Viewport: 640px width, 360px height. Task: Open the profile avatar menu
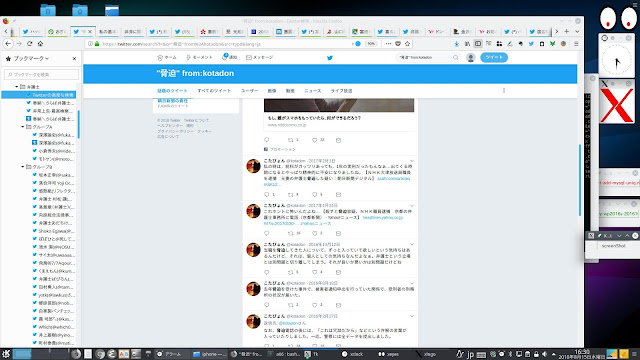coord(471,58)
